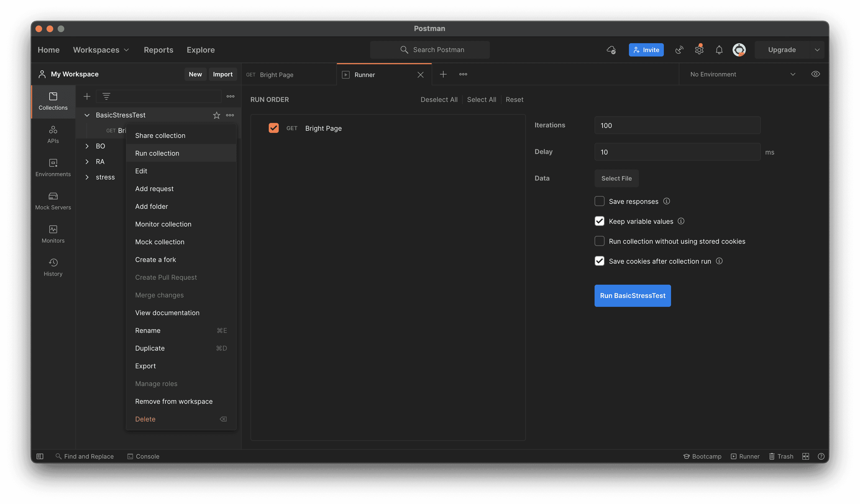860x504 pixels.
Task: Open Console from status bar
Action: pos(143,456)
